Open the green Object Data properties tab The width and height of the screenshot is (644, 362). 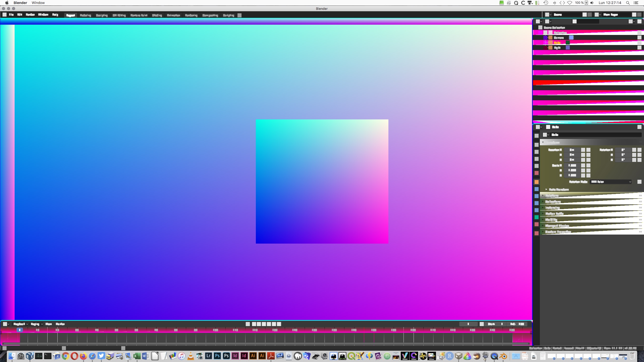(x=536, y=217)
